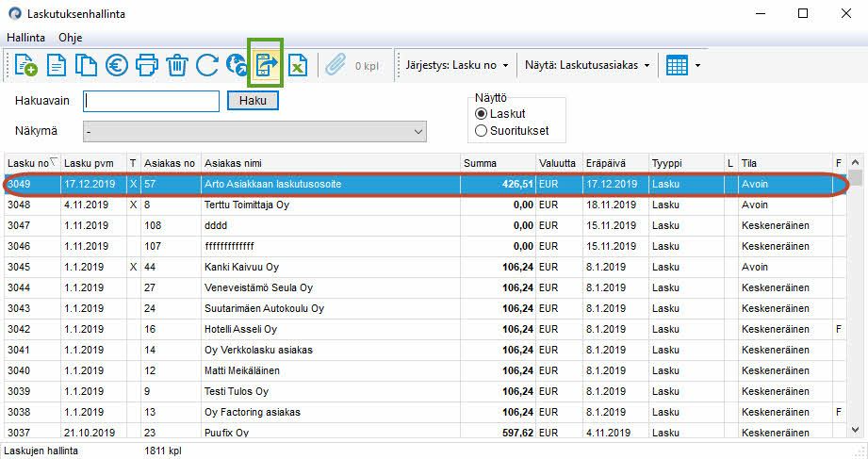
Task: Expand the Näkymä combo box
Action: click(418, 131)
